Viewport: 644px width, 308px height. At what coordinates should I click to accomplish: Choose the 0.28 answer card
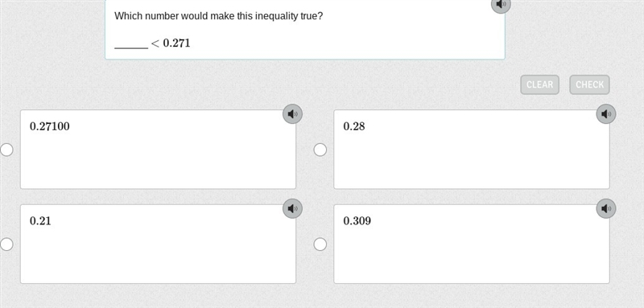[x=472, y=150]
